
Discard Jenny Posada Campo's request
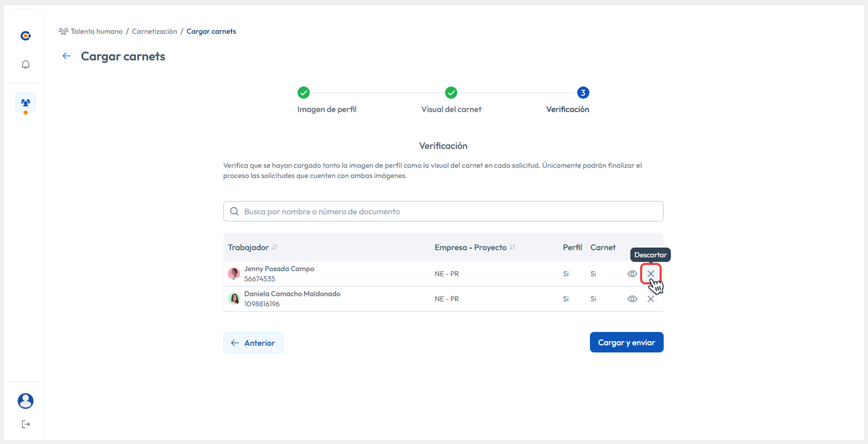651,274
